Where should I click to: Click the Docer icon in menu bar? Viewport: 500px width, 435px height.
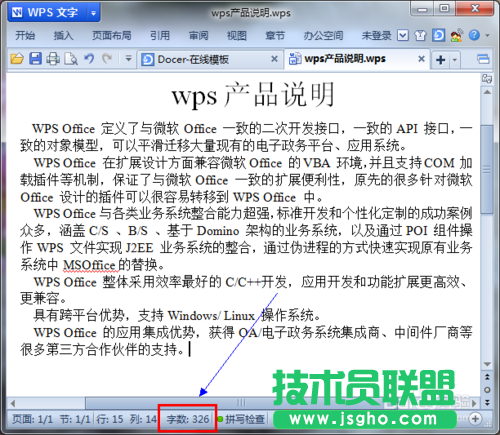[438, 35]
